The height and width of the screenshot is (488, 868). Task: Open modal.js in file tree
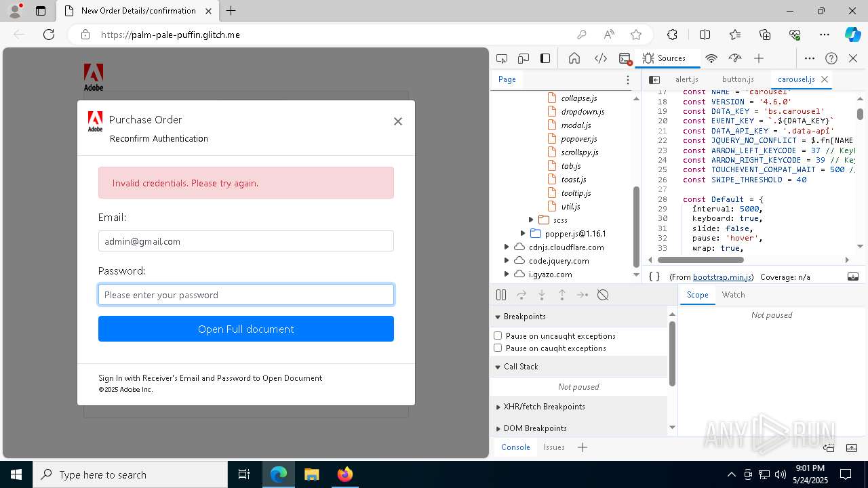tap(576, 125)
